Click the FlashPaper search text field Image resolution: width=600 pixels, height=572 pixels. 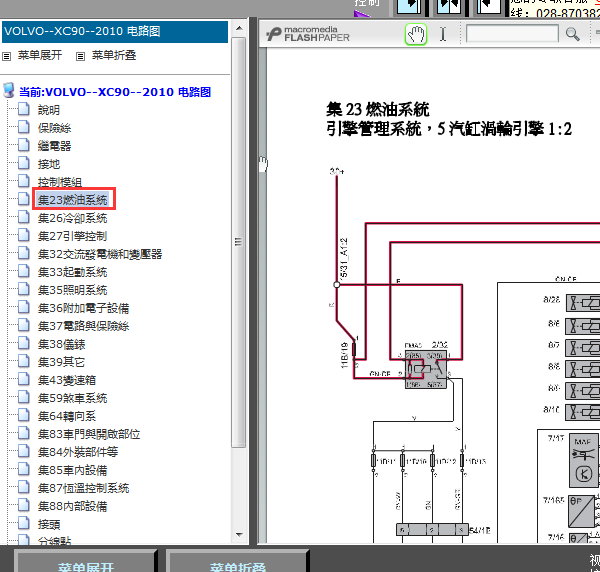pos(512,34)
